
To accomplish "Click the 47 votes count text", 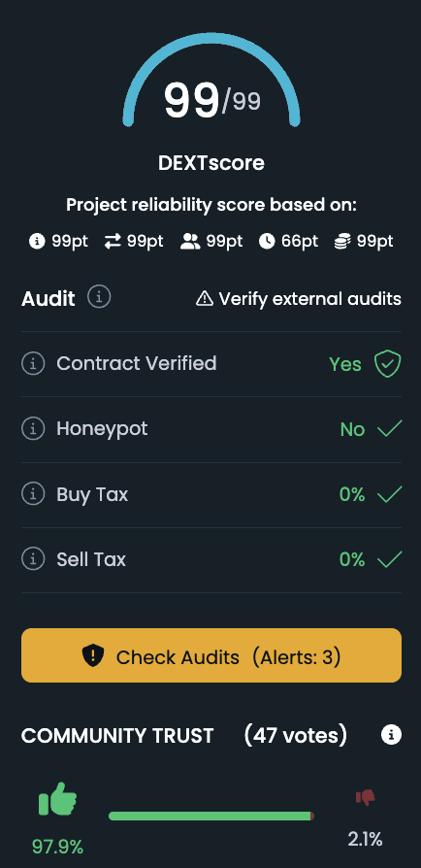I will (296, 735).
